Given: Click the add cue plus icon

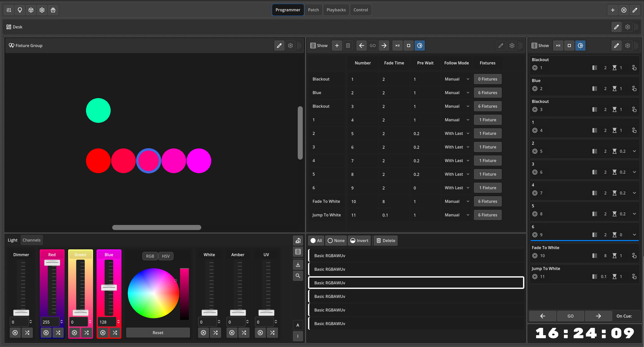Looking at the screenshot, I should tap(337, 46).
